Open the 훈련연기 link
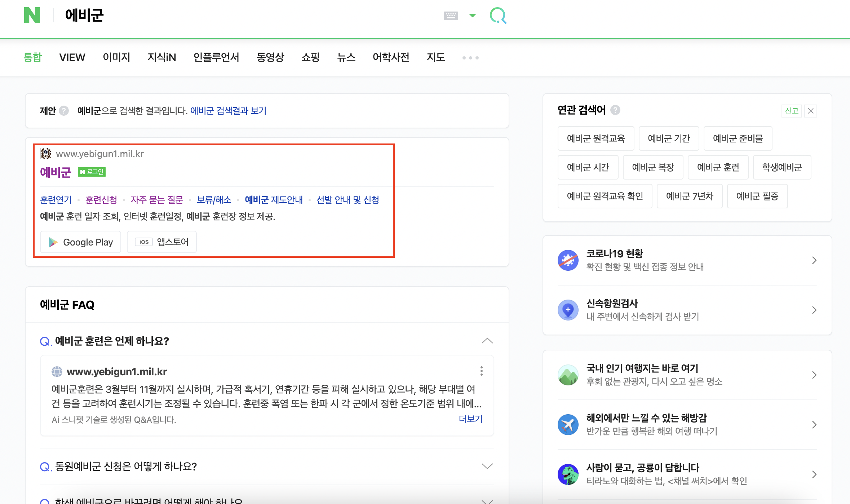 coord(56,200)
